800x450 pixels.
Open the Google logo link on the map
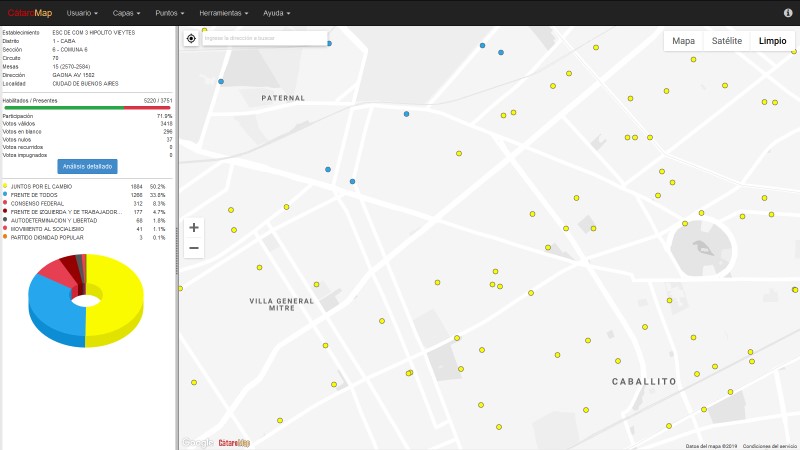pyautogui.click(x=197, y=443)
